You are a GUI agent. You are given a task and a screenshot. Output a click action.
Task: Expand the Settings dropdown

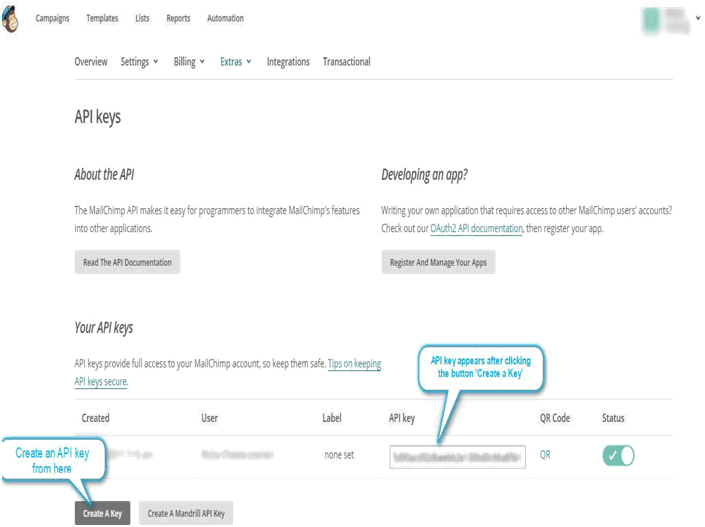pyautogui.click(x=139, y=62)
